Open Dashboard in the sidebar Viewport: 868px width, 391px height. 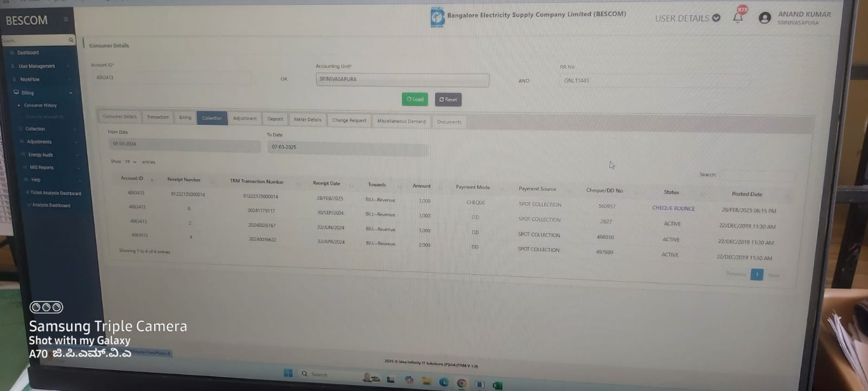click(x=28, y=53)
